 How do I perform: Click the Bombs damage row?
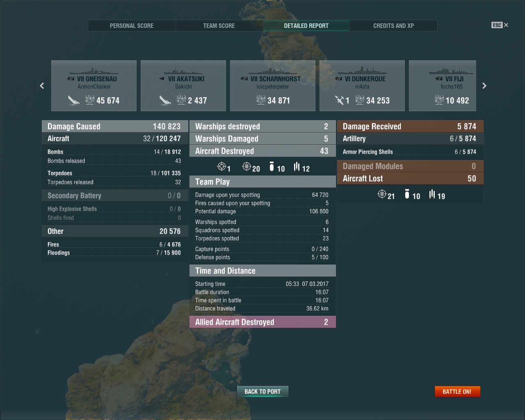pyautogui.click(x=114, y=152)
